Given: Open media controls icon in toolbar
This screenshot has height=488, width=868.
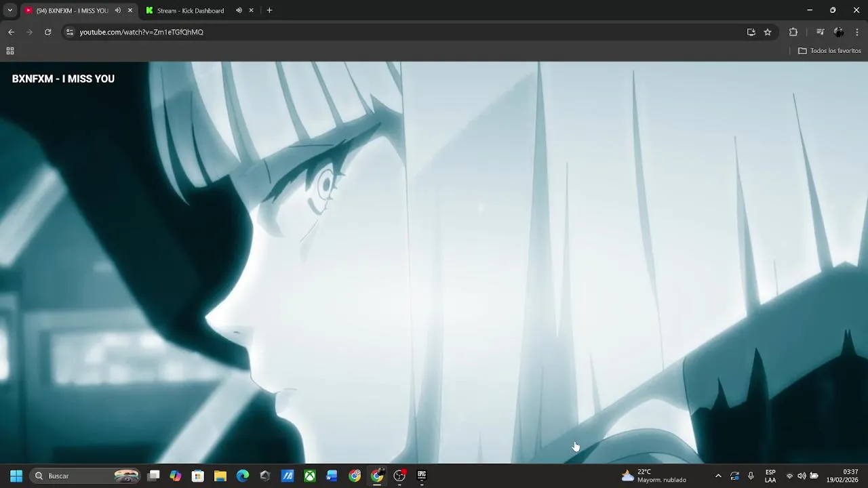Looking at the screenshot, I should pyautogui.click(x=820, y=32).
